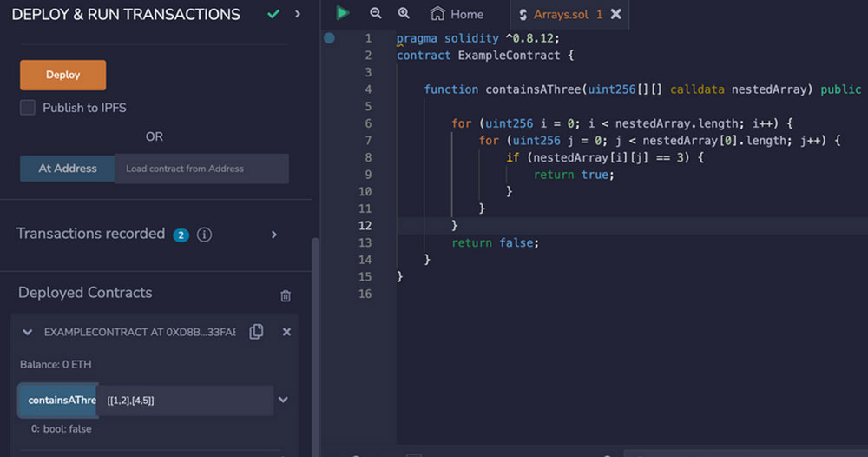Expand the Transactions recorded section
868x457 pixels.
[x=274, y=235]
